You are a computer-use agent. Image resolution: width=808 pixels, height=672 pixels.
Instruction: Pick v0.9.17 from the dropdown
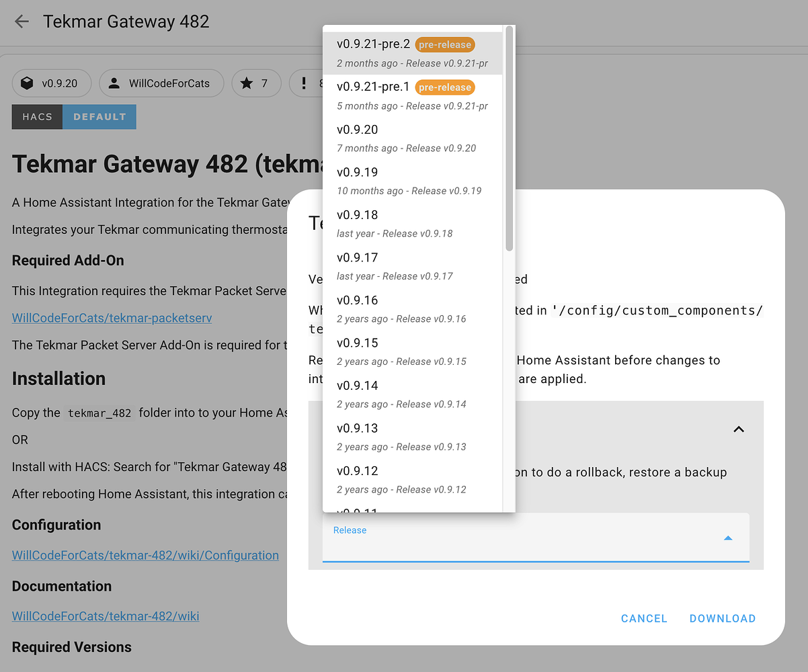tap(412, 267)
